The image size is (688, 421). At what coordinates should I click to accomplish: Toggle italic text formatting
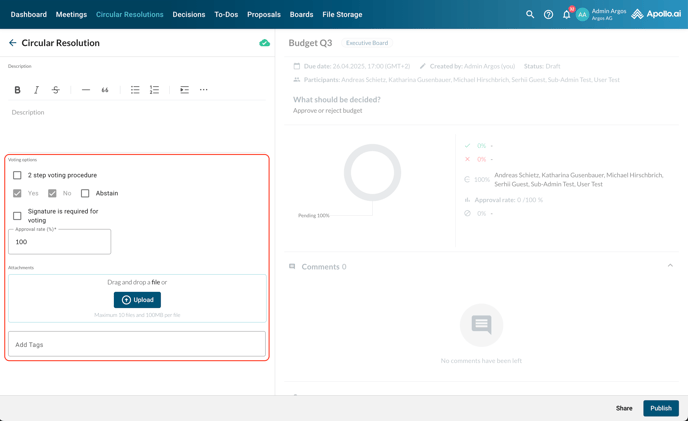[37, 90]
